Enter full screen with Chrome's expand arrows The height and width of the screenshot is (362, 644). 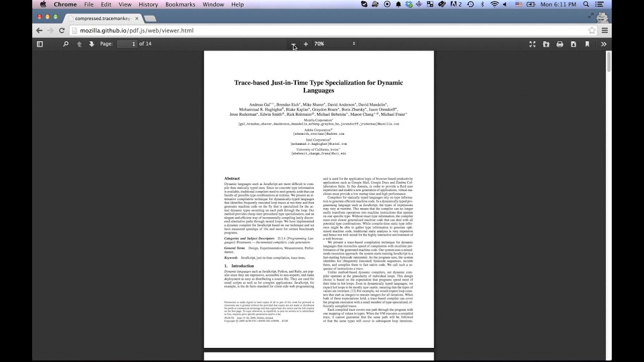pyautogui.click(x=591, y=16)
